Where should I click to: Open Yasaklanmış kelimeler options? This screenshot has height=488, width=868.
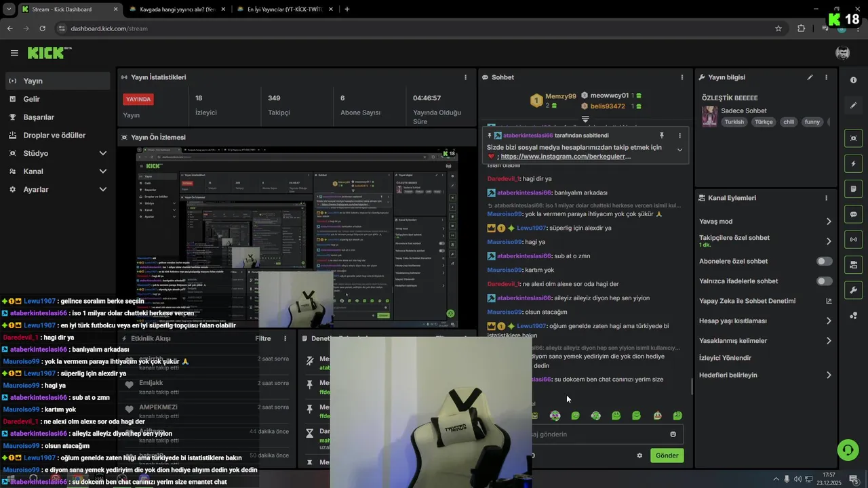click(x=766, y=341)
